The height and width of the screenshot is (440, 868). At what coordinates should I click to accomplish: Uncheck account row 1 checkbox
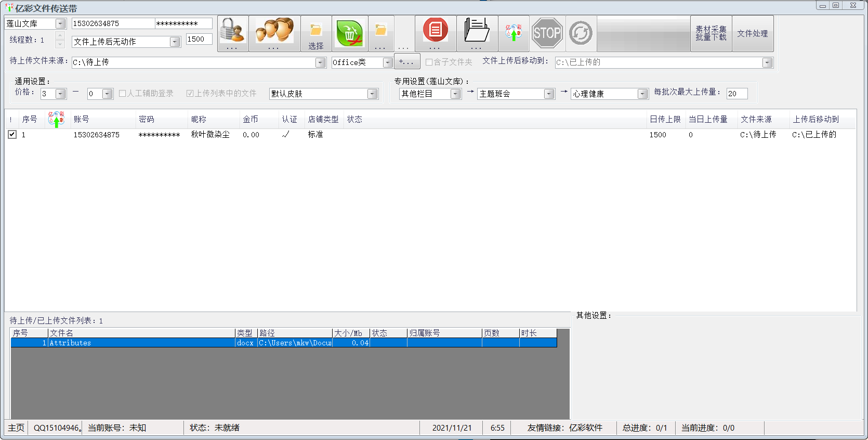click(x=12, y=134)
